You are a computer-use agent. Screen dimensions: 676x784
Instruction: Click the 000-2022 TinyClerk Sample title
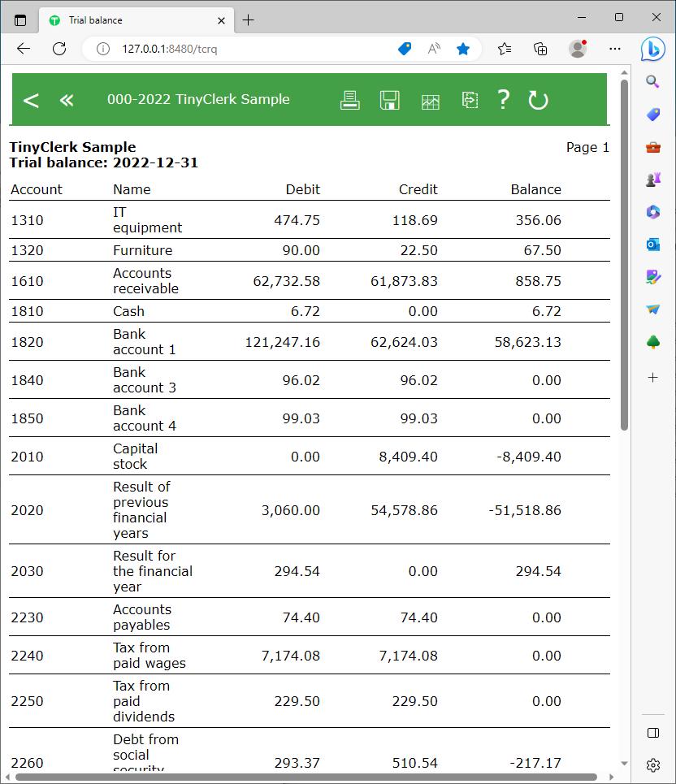(198, 99)
